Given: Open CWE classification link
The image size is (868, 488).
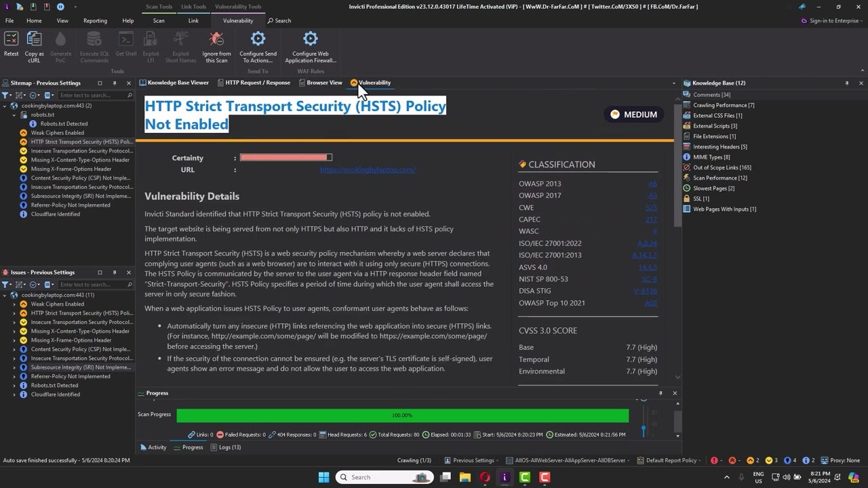Looking at the screenshot, I should 651,207.
